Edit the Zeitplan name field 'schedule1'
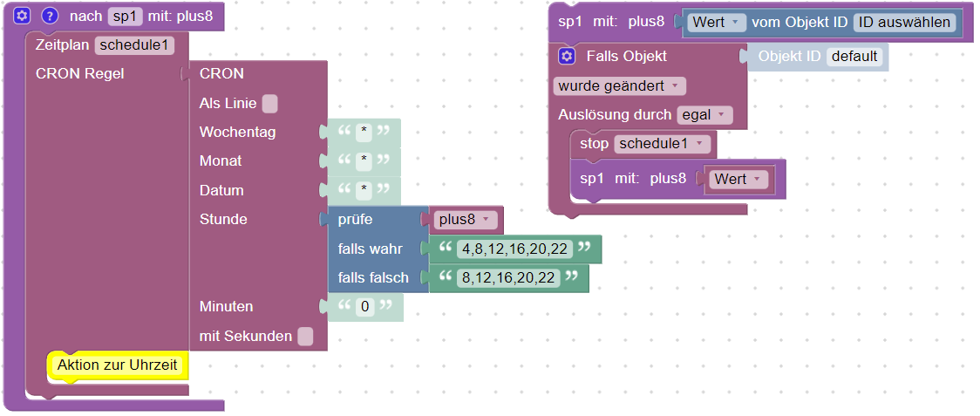The width and height of the screenshot is (980, 416). pos(134,45)
